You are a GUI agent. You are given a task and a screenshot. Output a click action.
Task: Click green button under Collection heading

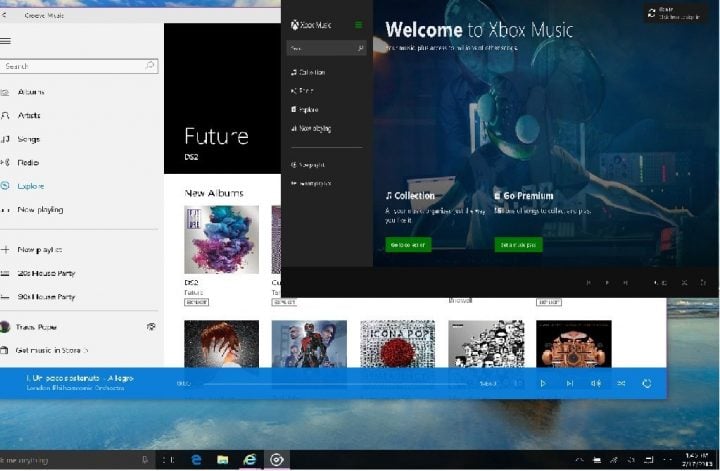tap(408, 245)
